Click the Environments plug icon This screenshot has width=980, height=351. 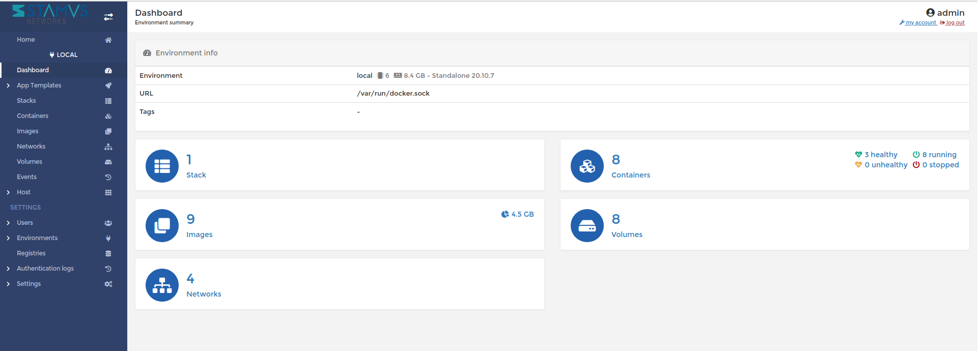click(108, 238)
